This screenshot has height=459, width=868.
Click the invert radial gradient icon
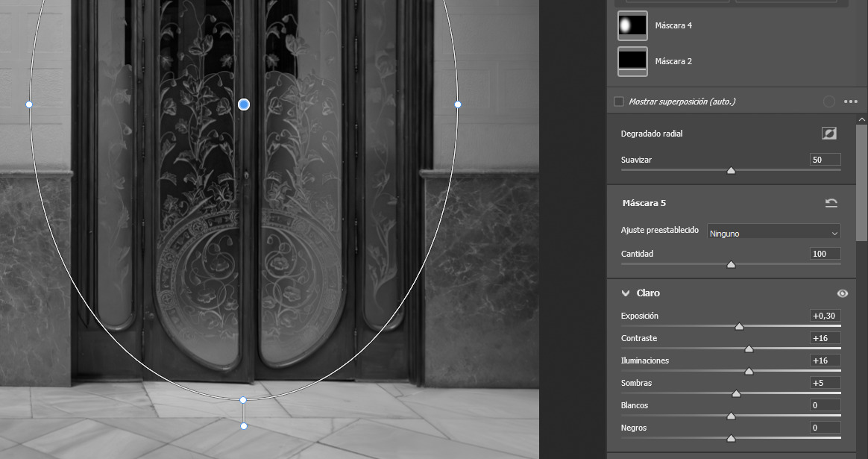click(x=828, y=134)
